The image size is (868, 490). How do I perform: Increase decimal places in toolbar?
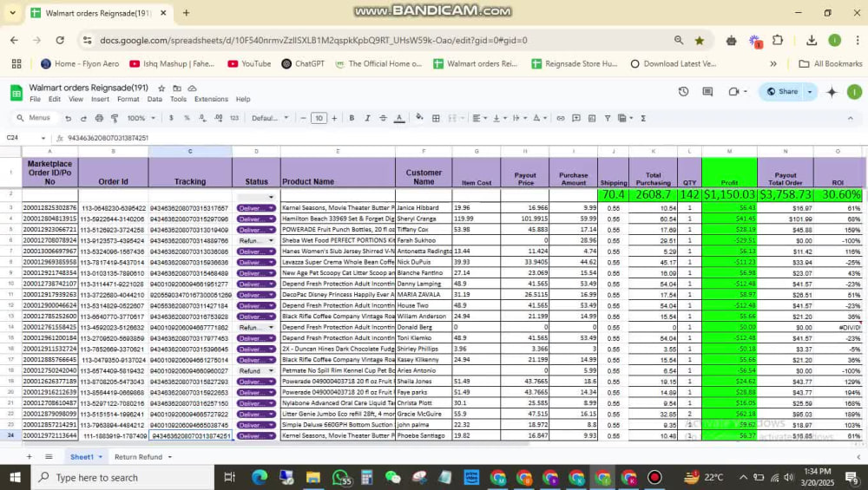[x=219, y=118]
